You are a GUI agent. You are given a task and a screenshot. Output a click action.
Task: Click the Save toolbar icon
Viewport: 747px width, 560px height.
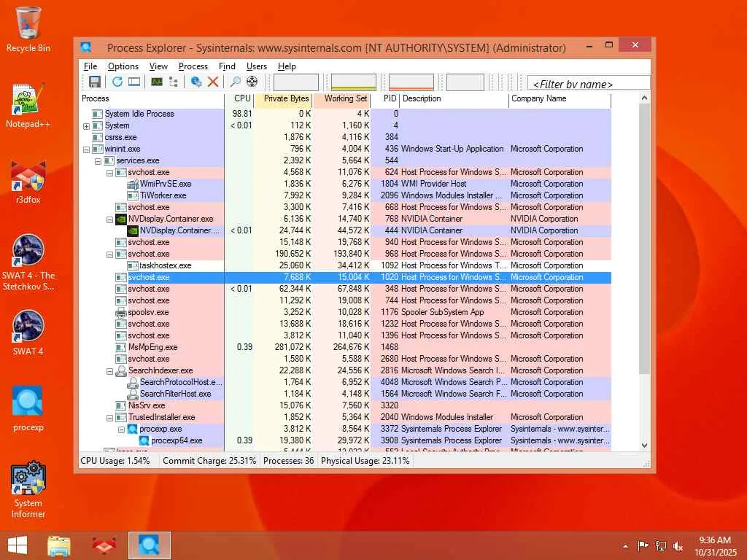[x=94, y=82]
